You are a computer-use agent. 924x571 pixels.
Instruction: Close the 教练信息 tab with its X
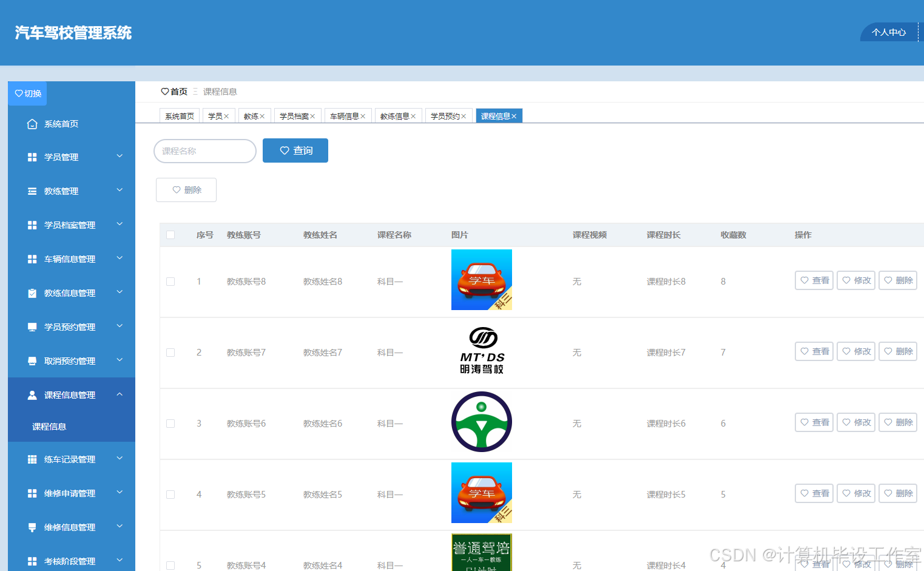coord(413,117)
